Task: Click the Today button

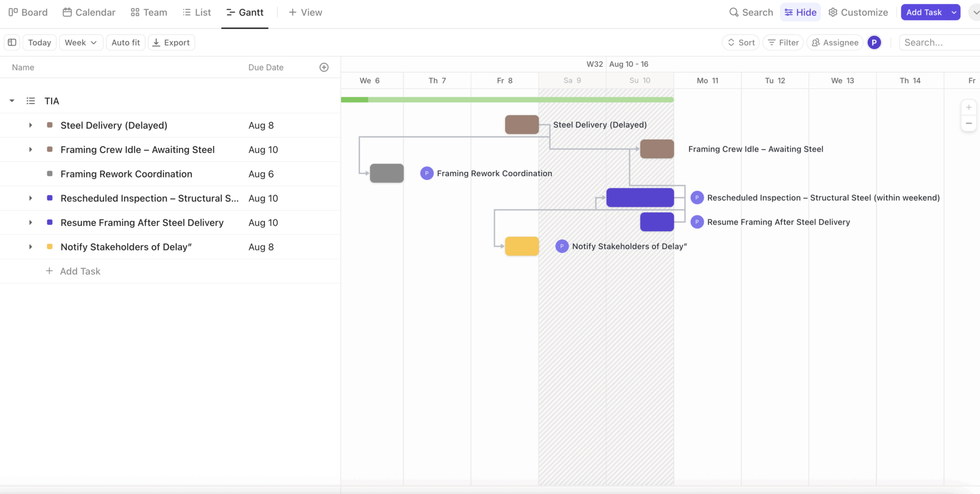Action: click(39, 42)
